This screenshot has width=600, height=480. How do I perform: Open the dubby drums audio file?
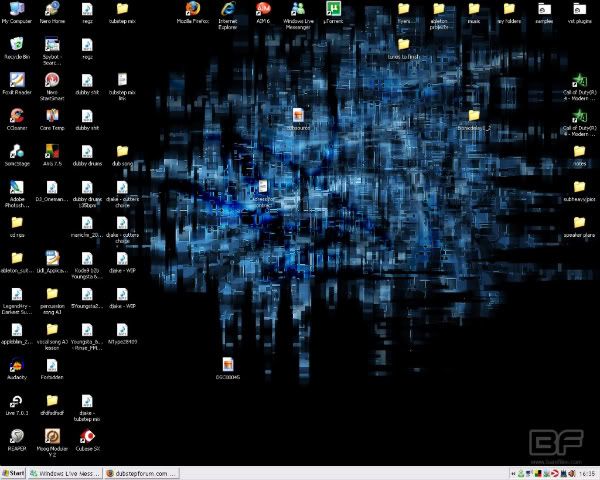pos(87,155)
